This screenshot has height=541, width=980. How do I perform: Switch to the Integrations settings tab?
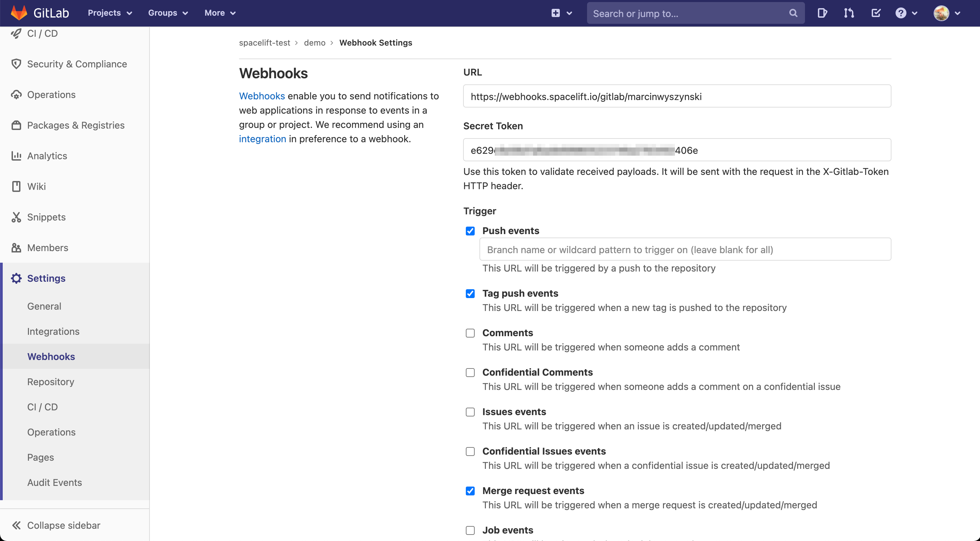[53, 331]
